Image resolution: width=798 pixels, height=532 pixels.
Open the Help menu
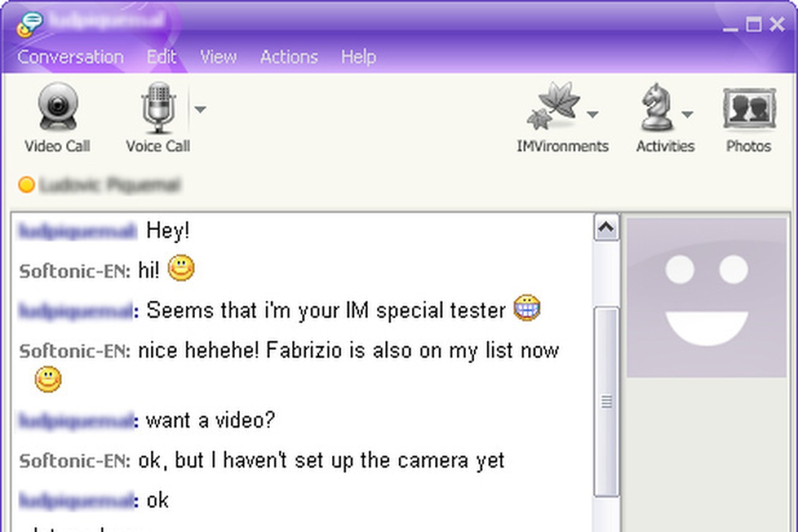pyautogui.click(x=358, y=57)
